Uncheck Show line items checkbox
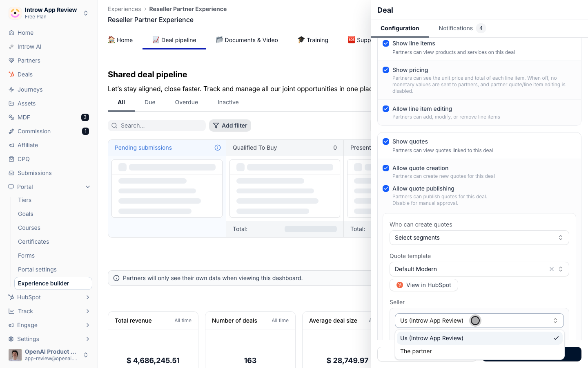The width and height of the screenshot is (588, 368). pos(386,43)
